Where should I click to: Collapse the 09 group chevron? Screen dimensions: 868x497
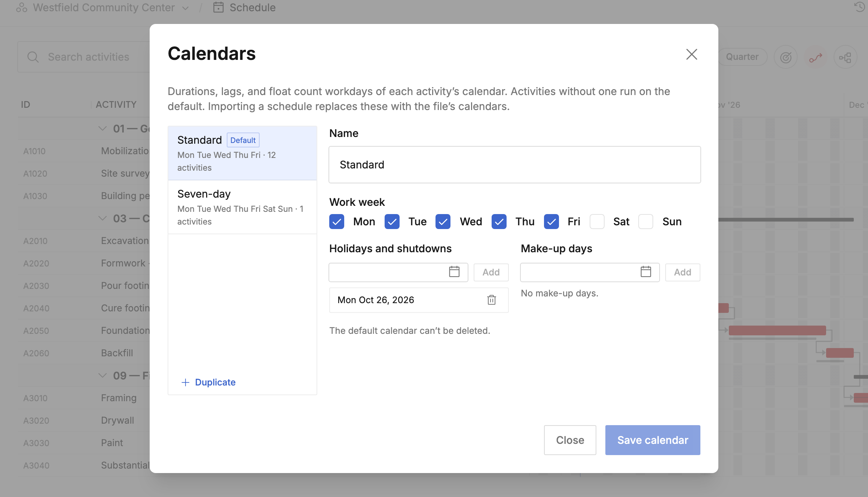coord(103,376)
